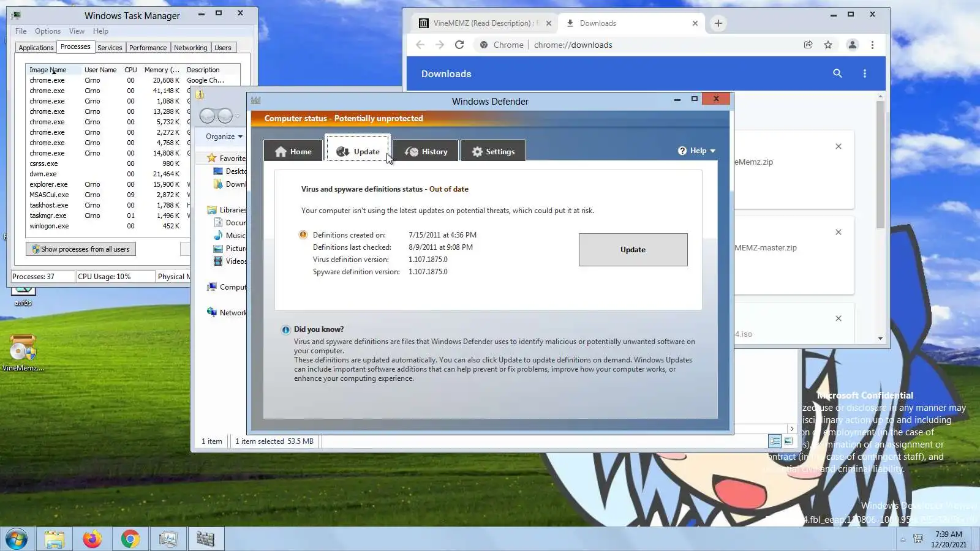980x551 pixels.
Task: Open the Defender Help question mark icon
Action: (682, 151)
